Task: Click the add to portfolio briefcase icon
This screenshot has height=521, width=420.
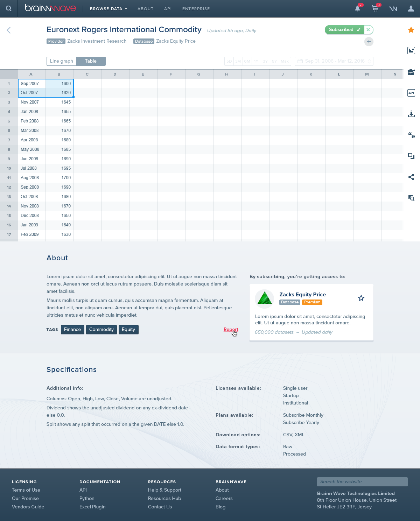Action: (411, 72)
